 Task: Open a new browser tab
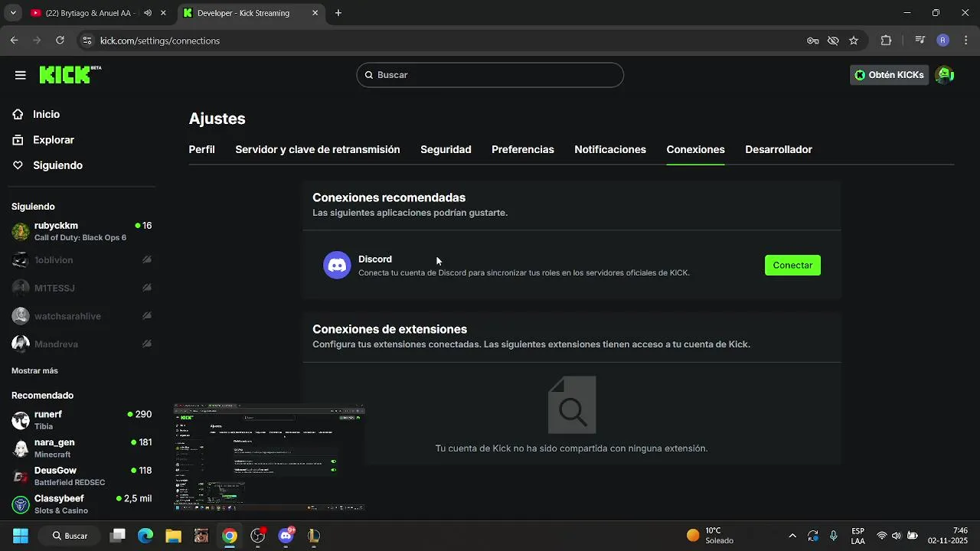[x=338, y=13]
